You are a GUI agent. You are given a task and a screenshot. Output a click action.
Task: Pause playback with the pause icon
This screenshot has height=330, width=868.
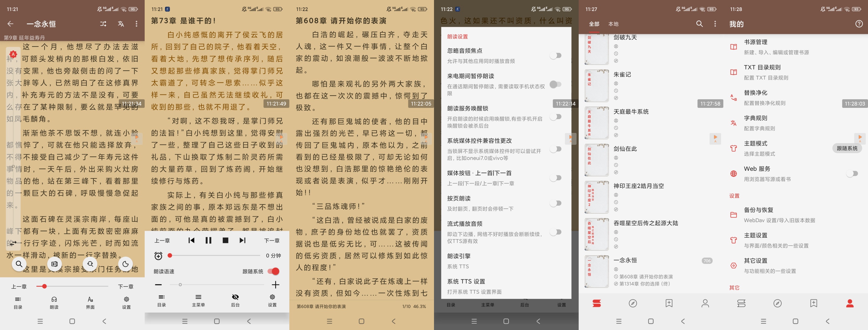click(x=208, y=240)
